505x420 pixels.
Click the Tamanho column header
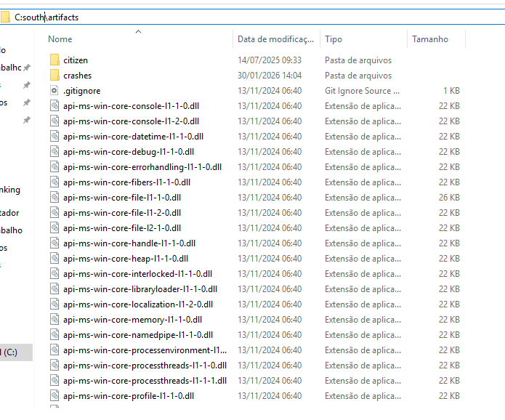coord(430,39)
